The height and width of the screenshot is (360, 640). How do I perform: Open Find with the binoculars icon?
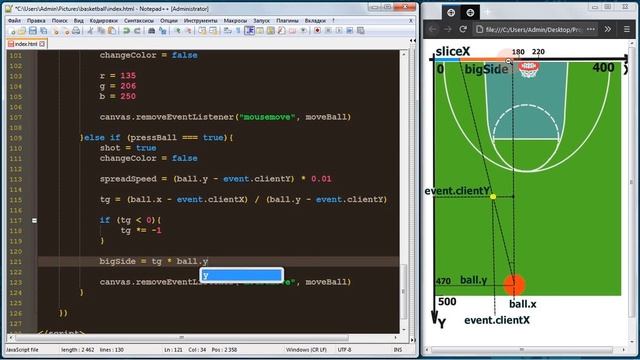pyautogui.click(x=151, y=31)
